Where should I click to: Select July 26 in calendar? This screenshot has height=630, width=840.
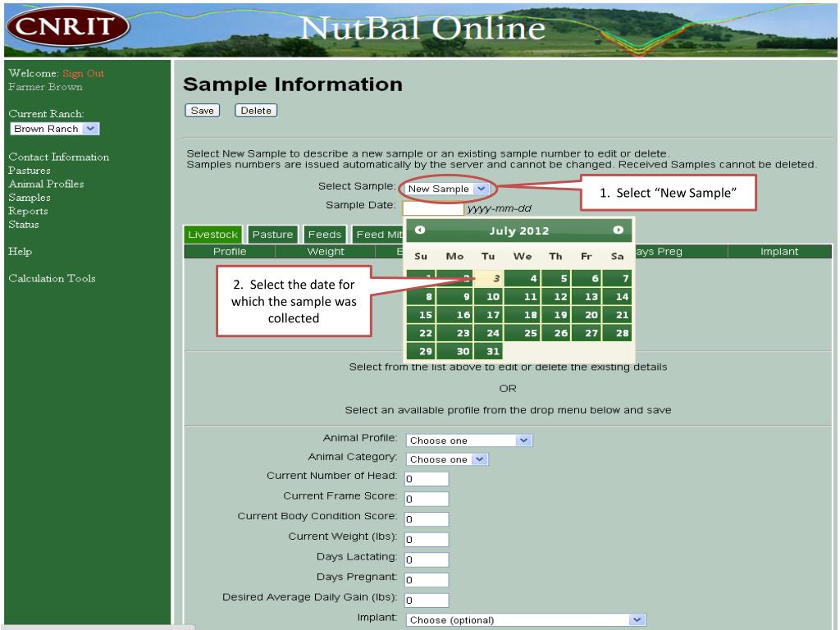coord(555,333)
